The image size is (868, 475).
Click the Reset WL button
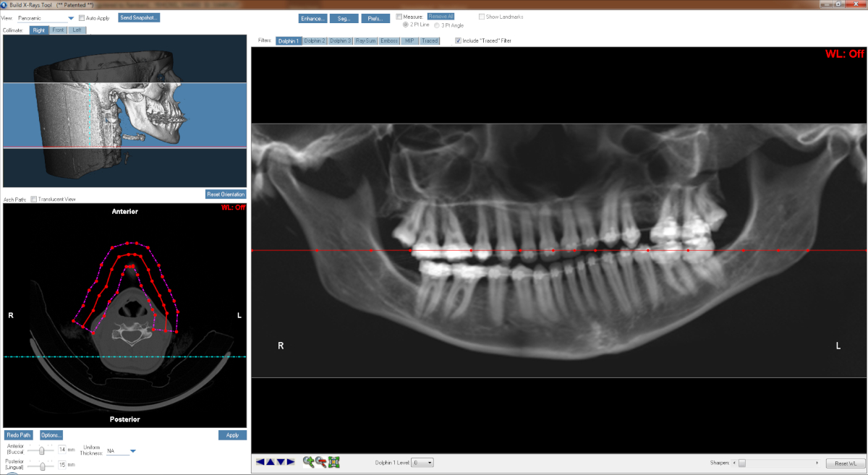(x=845, y=463)
